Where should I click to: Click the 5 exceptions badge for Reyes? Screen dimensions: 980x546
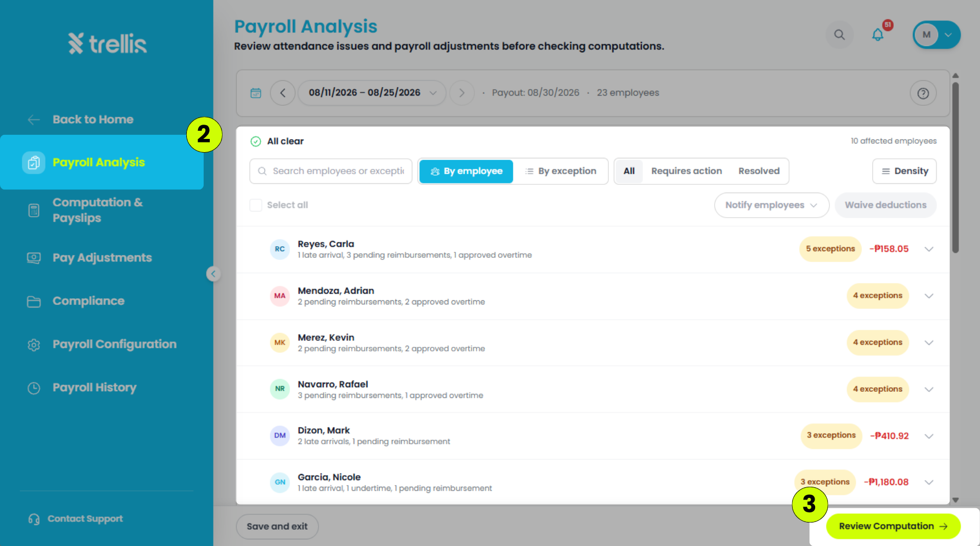(830, 249)
